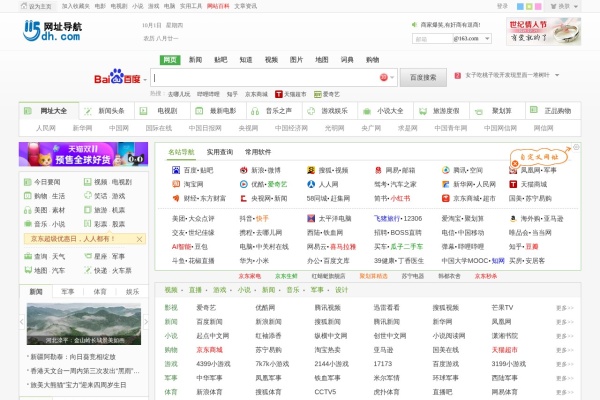This screenshot has height=400, width=600.
Task: Choose the green skin color swatch
Action: click(529, 7)
